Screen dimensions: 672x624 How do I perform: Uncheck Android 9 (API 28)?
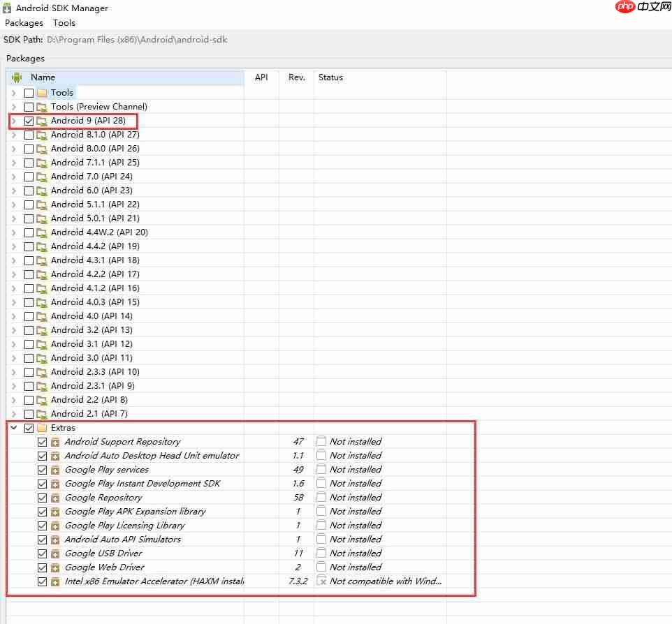click(29, 120)
